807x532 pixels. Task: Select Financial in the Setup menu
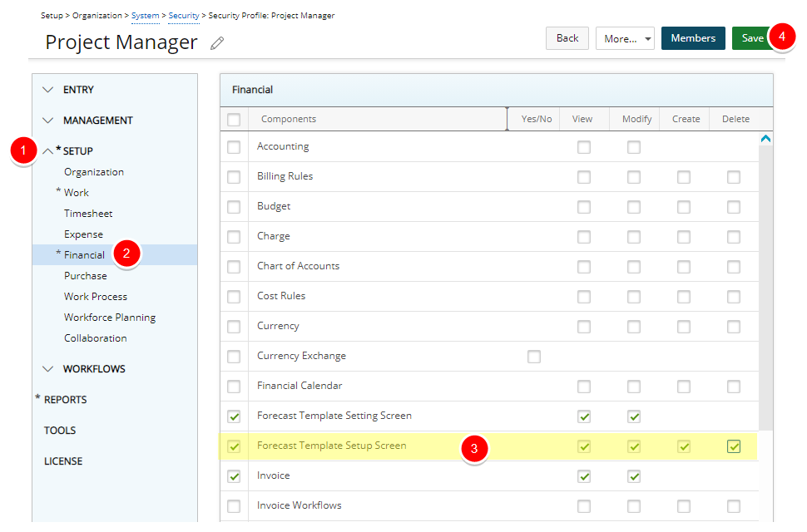[x=84, y=255]
